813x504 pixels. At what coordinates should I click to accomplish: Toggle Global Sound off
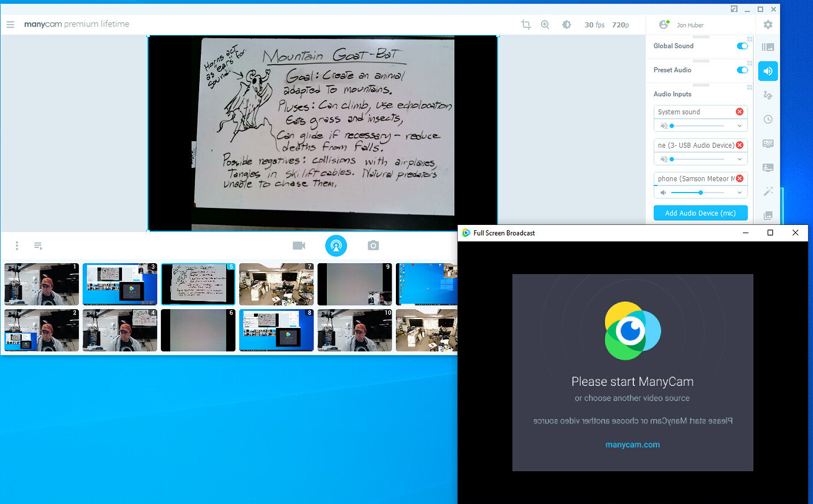742,46
